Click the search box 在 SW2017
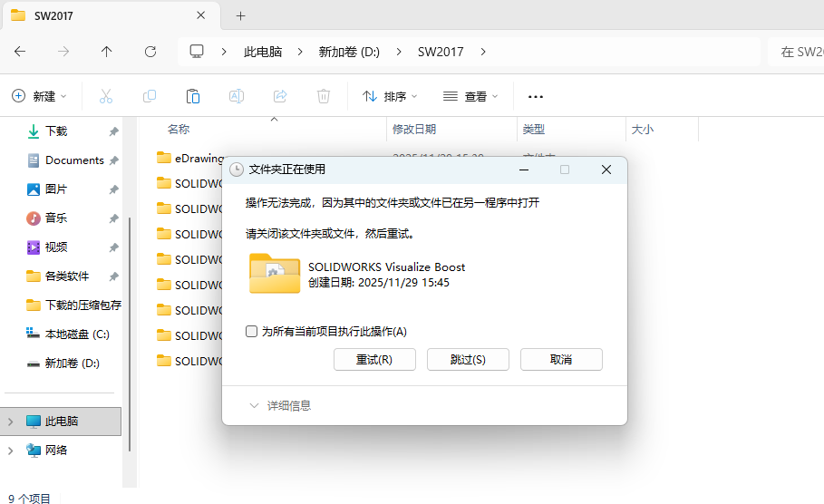 796,52
